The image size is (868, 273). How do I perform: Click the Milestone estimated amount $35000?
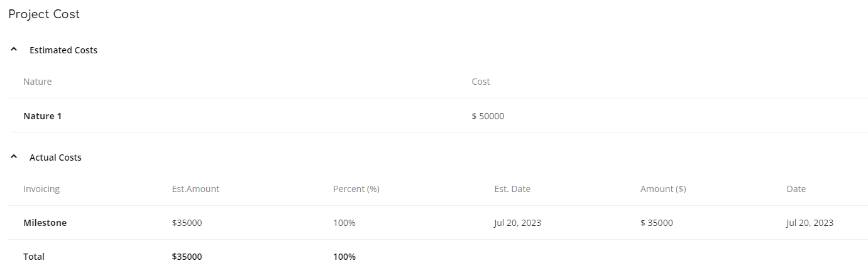tap(187, 223)
